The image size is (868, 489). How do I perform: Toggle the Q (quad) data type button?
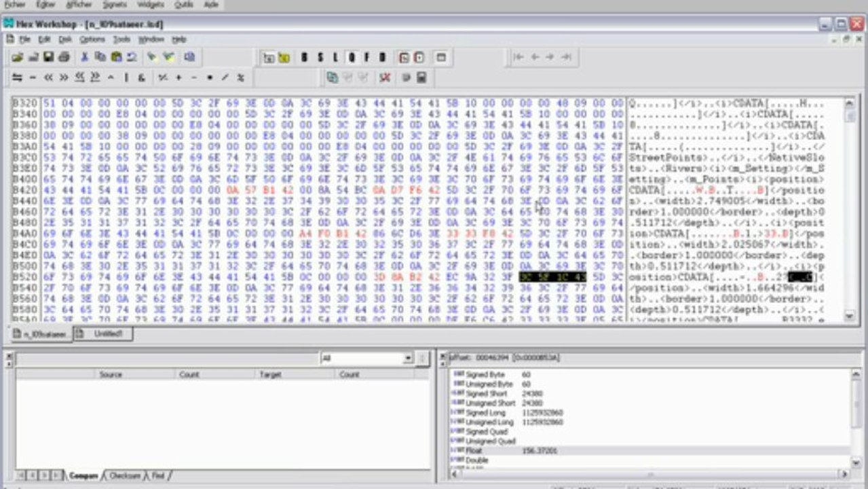tap(351, 58)
